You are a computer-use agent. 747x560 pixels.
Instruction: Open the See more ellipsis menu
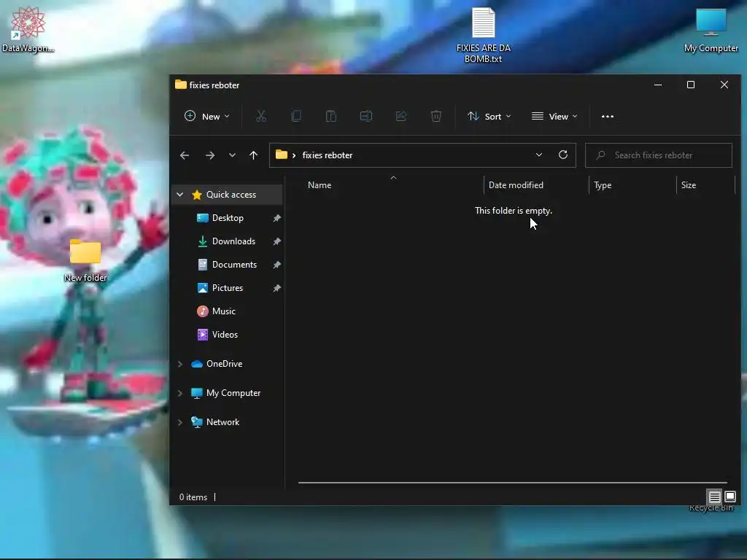(608, 116)
